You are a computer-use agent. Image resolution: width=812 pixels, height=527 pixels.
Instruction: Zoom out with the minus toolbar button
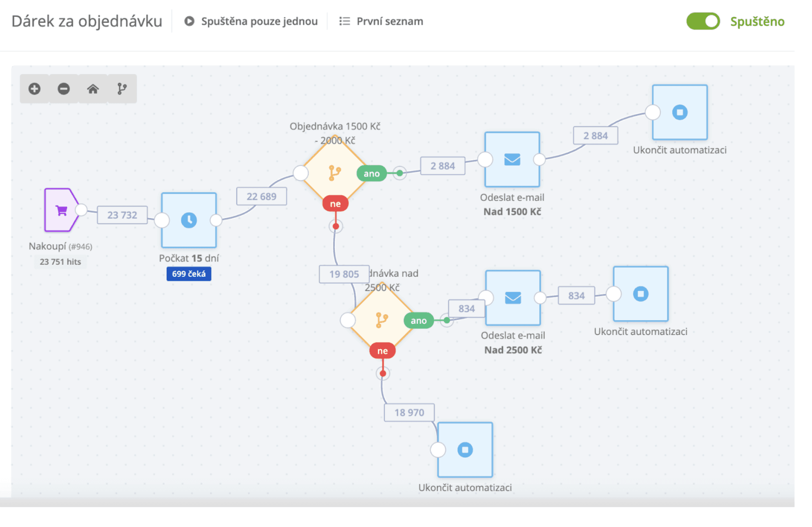(64, 89)
